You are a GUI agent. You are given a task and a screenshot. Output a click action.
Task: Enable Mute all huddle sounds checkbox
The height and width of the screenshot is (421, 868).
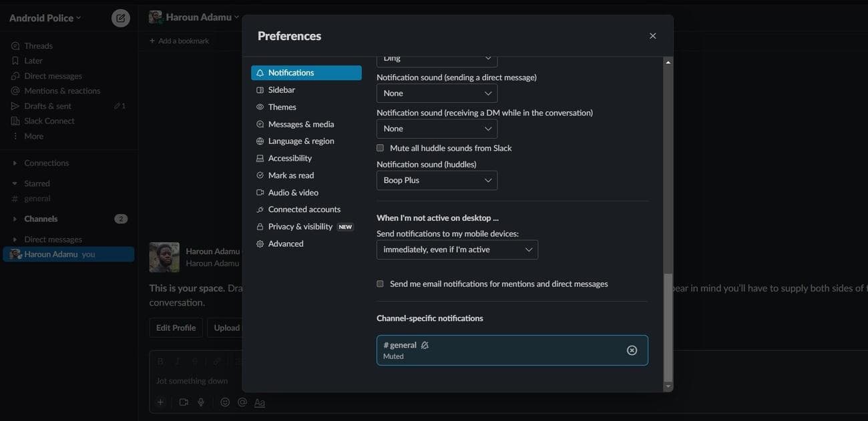[x=381, y=148]
